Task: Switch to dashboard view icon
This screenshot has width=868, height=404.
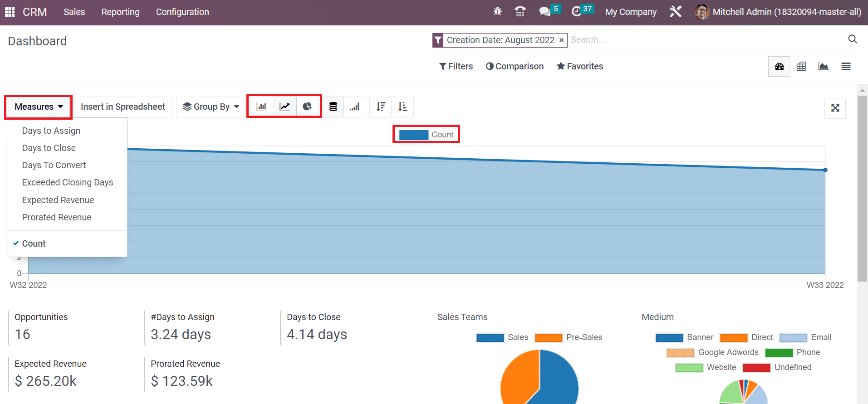Action: coord(780,67)
